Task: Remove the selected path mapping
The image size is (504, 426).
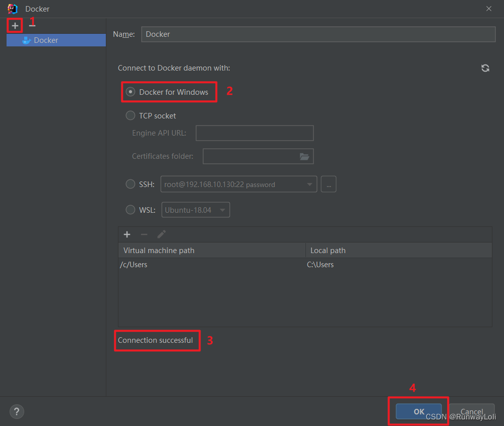Action: 144,234
